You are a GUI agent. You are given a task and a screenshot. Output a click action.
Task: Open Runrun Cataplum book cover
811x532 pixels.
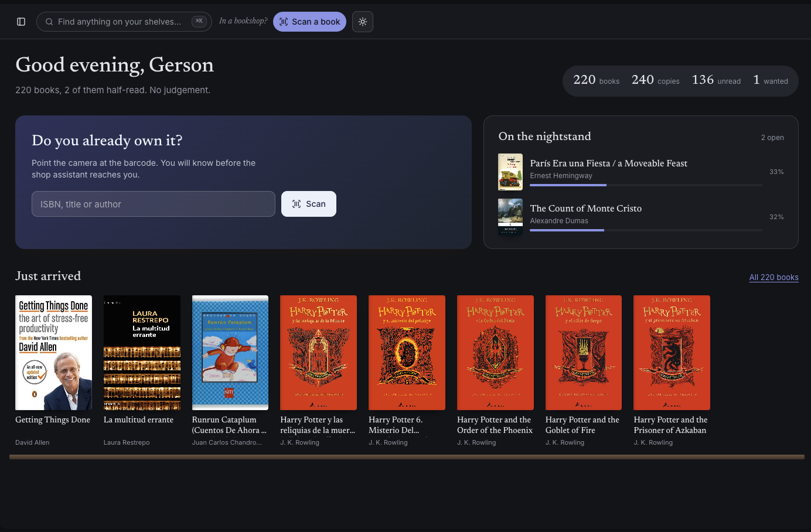[x=230, y=353]
